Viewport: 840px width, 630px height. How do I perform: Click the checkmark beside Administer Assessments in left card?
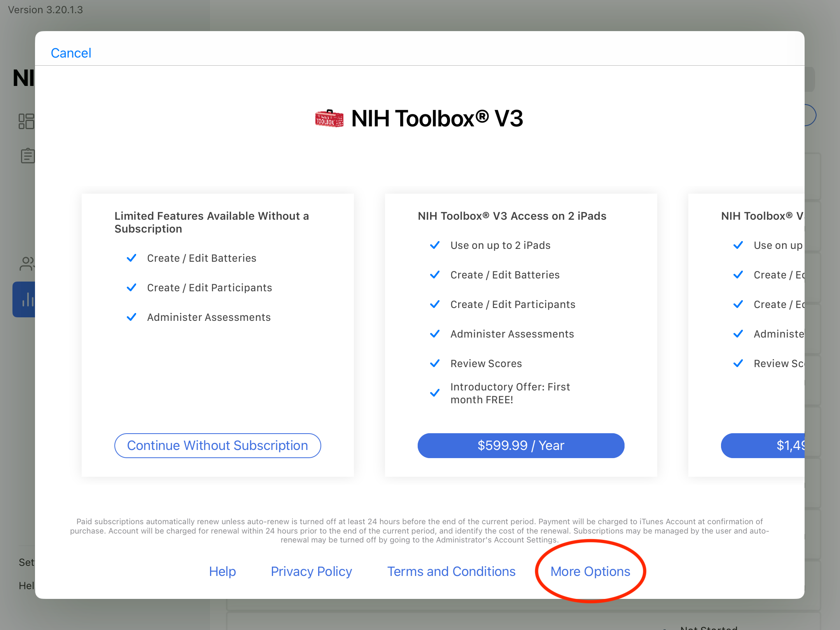point(131,317)
